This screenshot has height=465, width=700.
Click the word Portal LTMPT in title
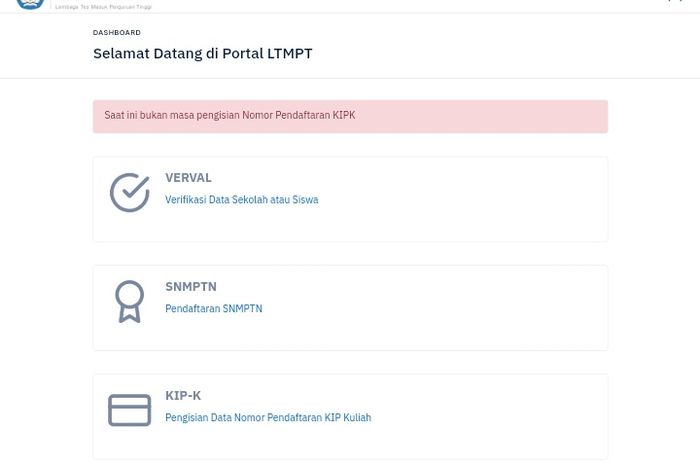click(267, 54)
